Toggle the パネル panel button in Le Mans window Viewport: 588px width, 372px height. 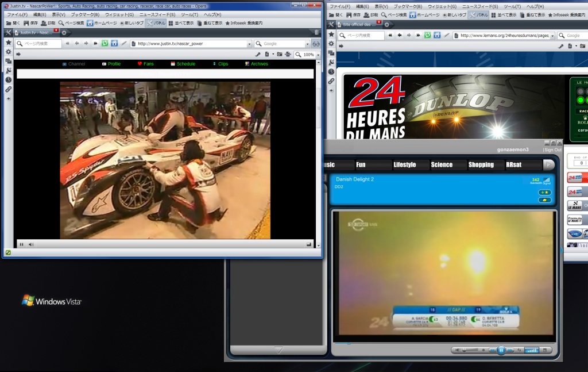479,15
